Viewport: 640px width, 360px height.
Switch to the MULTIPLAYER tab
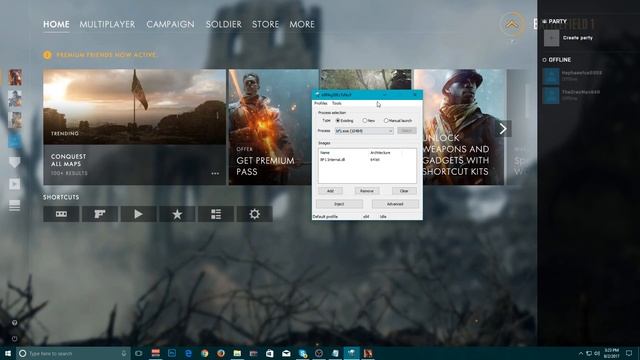[x=107, y=24]
